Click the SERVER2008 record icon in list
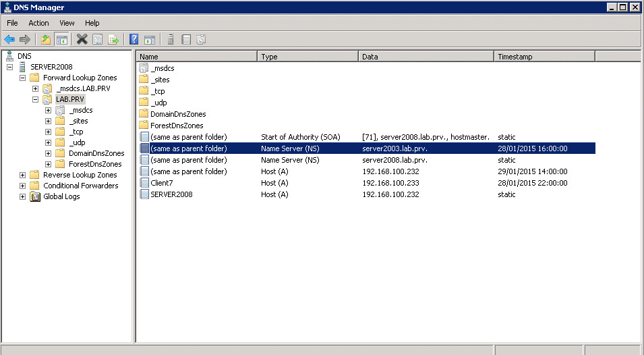644x355 pixels. pyautogui.click(x=144, y=194)
